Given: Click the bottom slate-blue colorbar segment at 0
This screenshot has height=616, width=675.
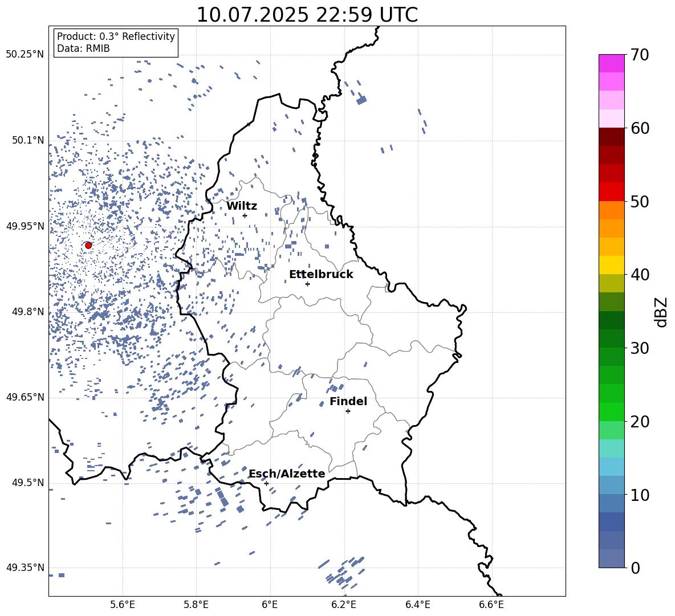Looking at the screenshot, I should (x=611, y=558).
